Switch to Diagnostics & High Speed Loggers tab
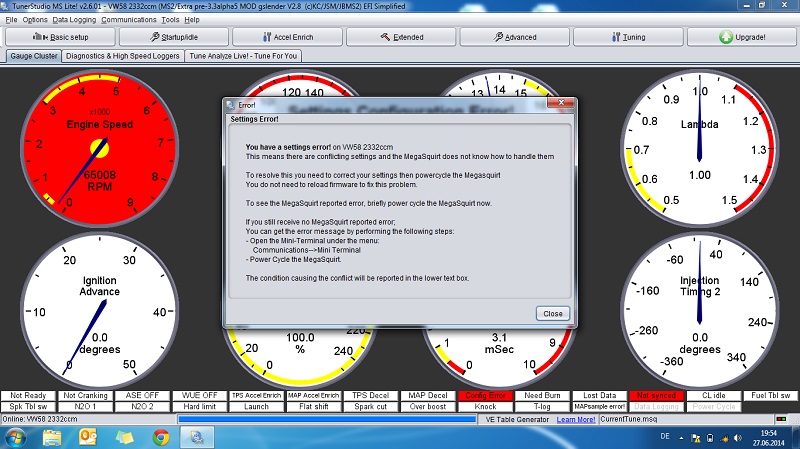This screenshot has height=449, width=800. coord(123,56)
